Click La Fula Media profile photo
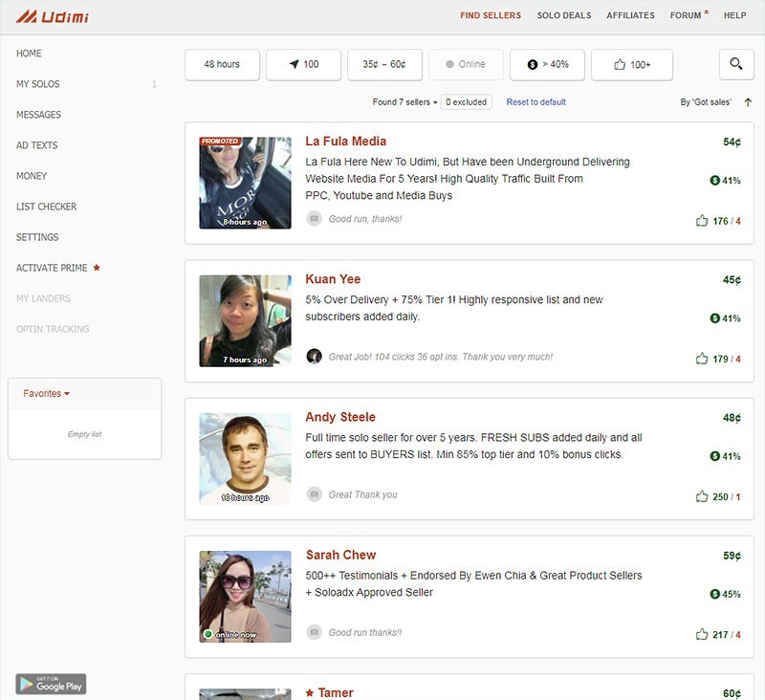Viewport: 765px width, 700px height. 245,183
